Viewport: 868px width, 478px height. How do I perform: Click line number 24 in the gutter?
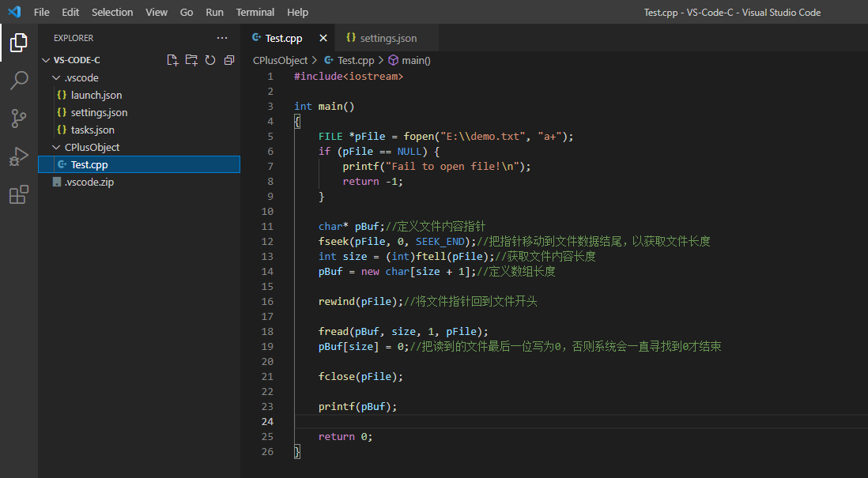[x=267, y=422]
